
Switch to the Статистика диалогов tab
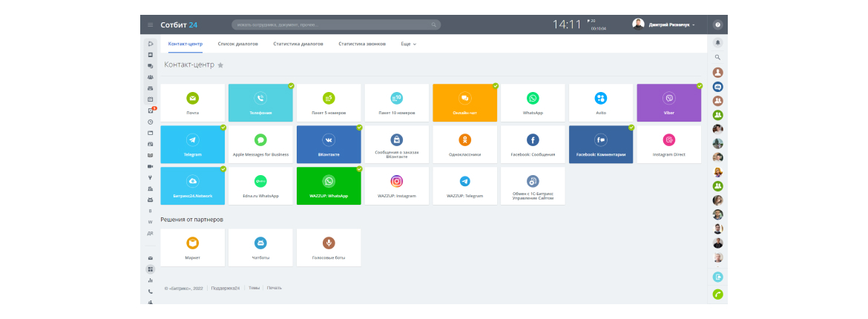tap(298, 44)
